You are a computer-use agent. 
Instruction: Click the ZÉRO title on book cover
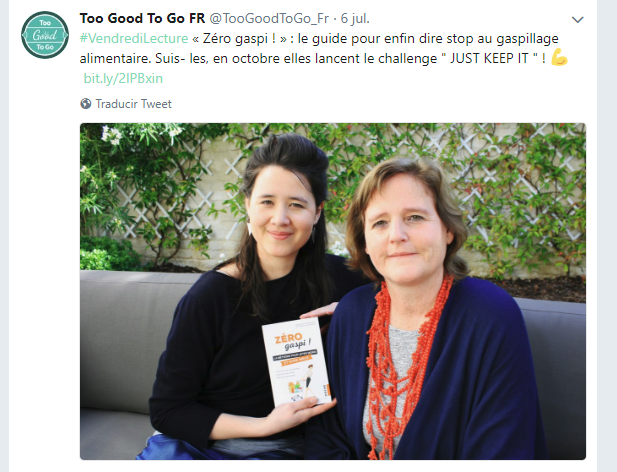tap(288, 338)
